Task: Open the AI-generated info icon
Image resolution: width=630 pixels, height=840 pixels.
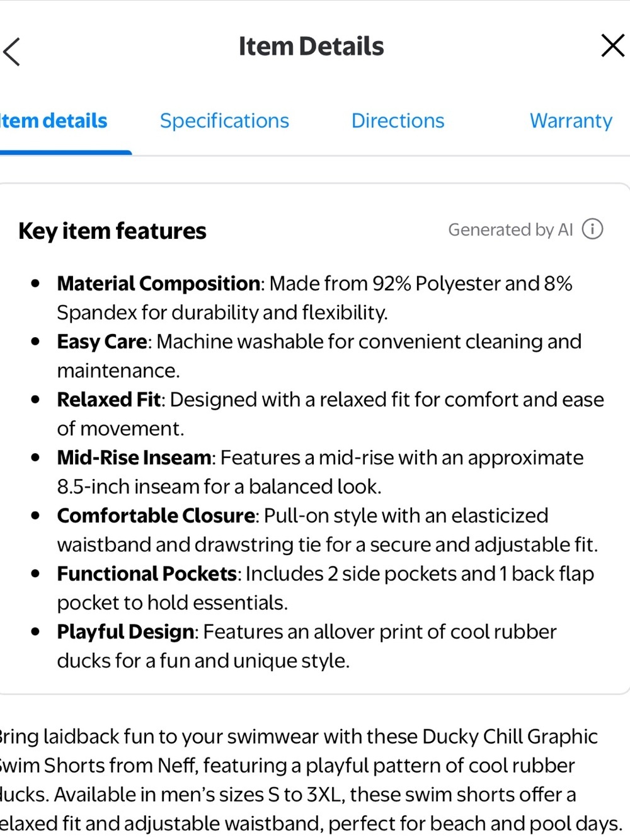Action: [592, 229]
